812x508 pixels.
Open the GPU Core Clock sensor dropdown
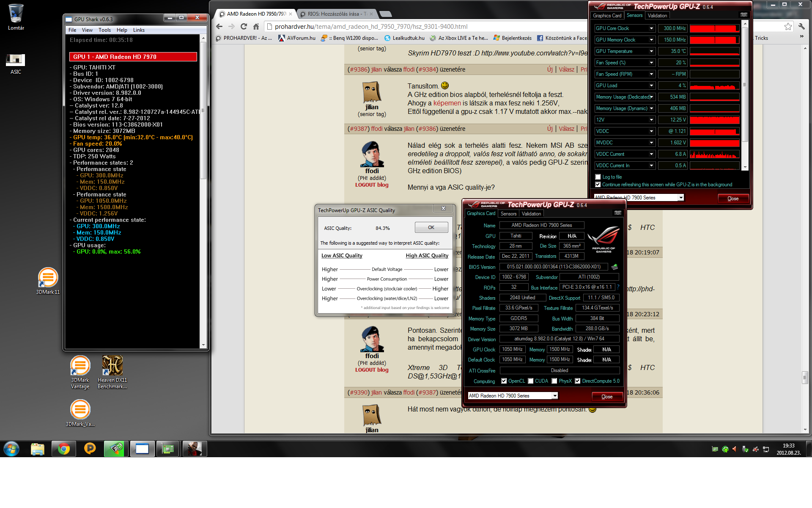pos(651,28)
